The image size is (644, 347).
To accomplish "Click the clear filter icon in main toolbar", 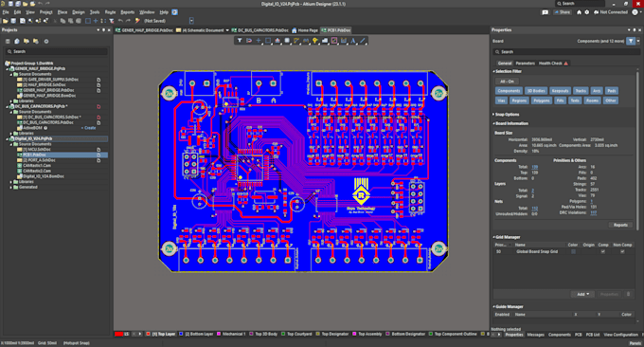I will pyautogui.click(x=112, y=21).
